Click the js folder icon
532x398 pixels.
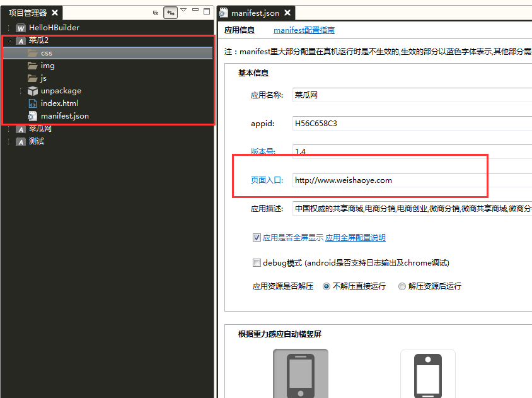(33, 78)
